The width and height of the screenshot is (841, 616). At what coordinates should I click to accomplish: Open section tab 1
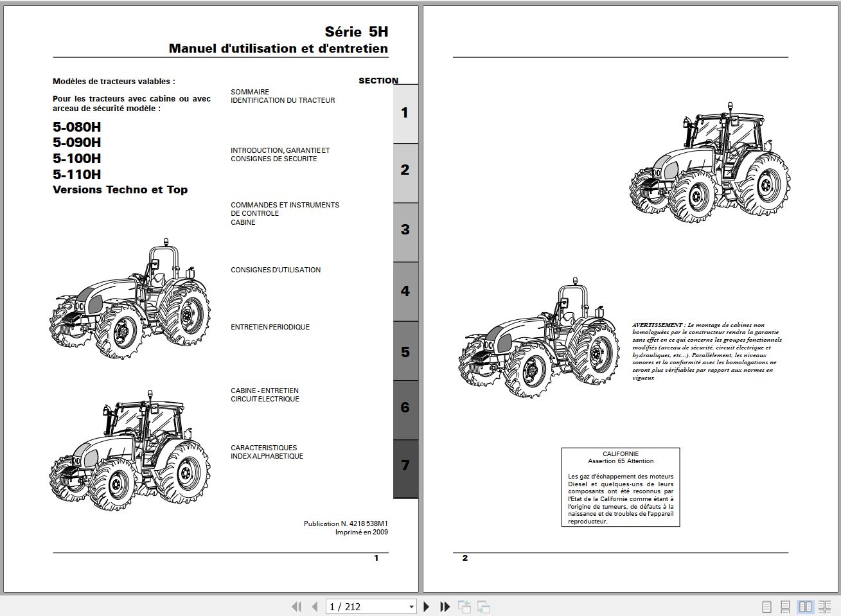click(405, 113)
